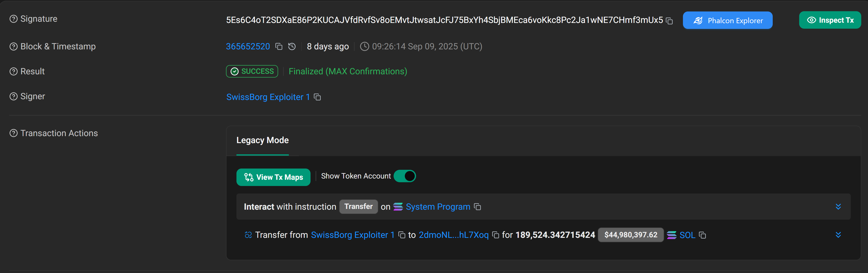
Task: Click View Tx Maps button
Action: (x=273, y=177)
